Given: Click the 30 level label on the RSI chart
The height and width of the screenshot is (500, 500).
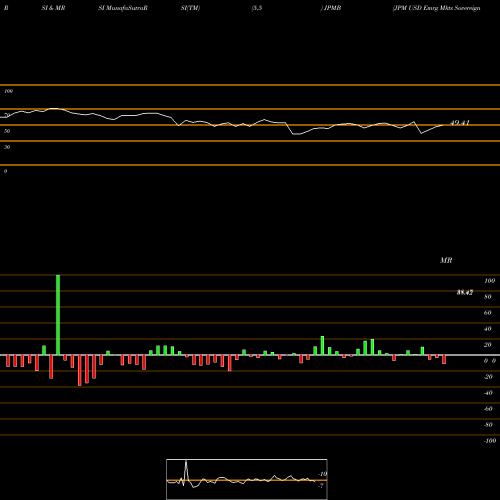Looking at the screenshot, I should click(x=7, y=147).
